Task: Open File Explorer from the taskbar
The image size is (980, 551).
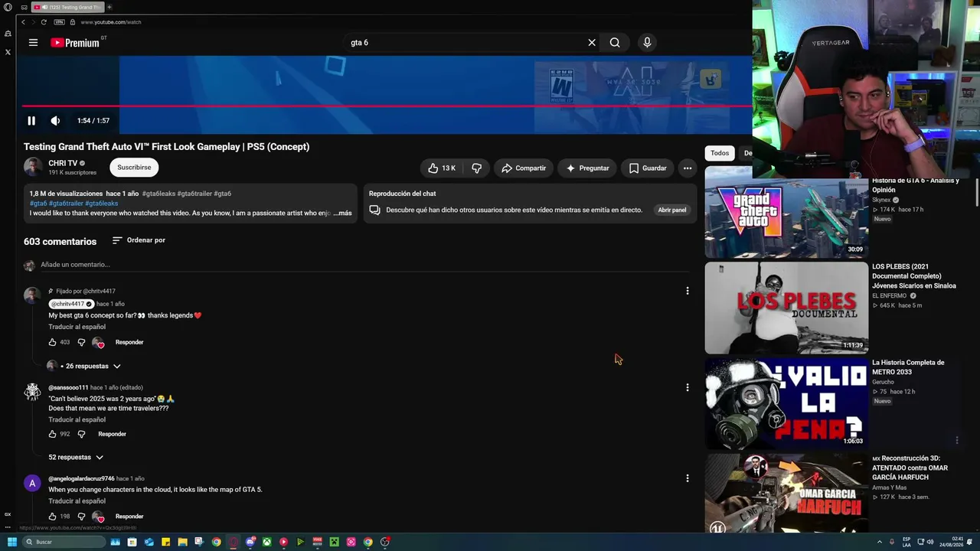Action: pos(182,542)
